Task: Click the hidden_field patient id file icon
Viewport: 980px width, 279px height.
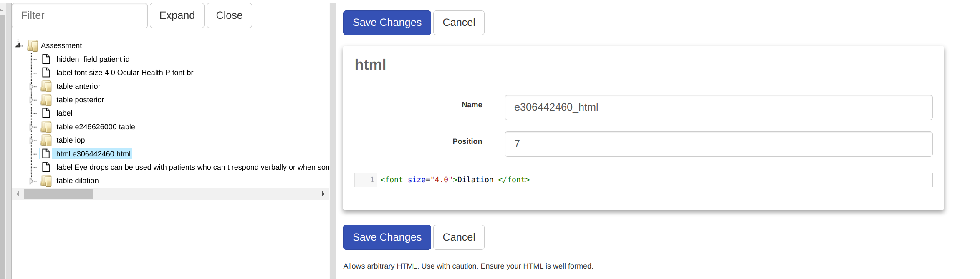Action: click(x=46, y=59)
